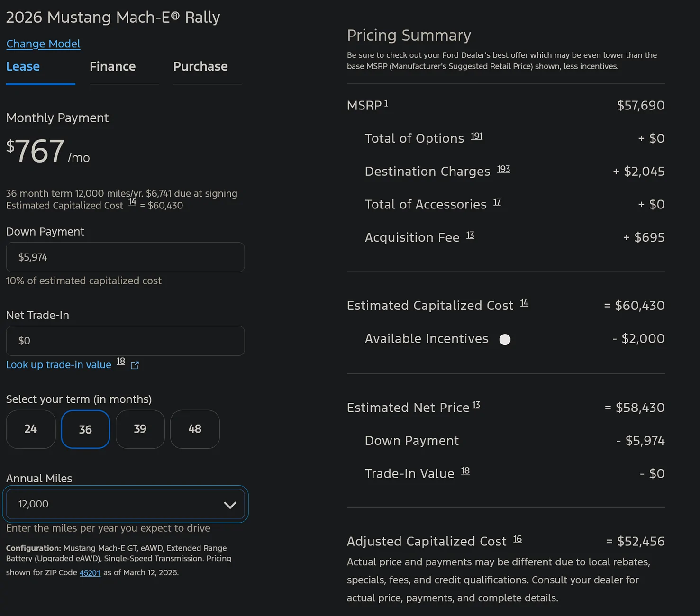Change ZIP code 45201 link
This screenshot has width=700, height=616.
tap(90, 573)
